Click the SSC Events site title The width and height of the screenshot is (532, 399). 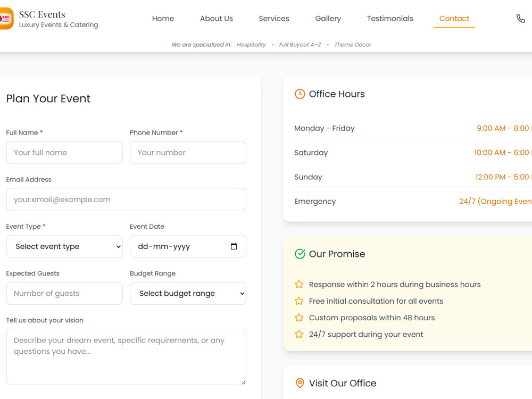click(42, 14)
